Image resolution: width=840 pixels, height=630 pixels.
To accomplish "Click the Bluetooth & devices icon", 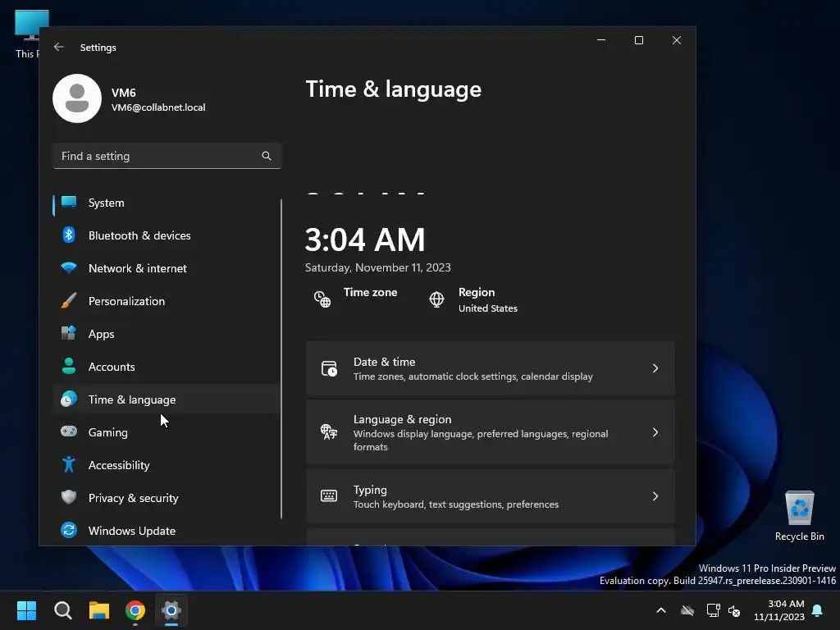I will pos(69,235).
